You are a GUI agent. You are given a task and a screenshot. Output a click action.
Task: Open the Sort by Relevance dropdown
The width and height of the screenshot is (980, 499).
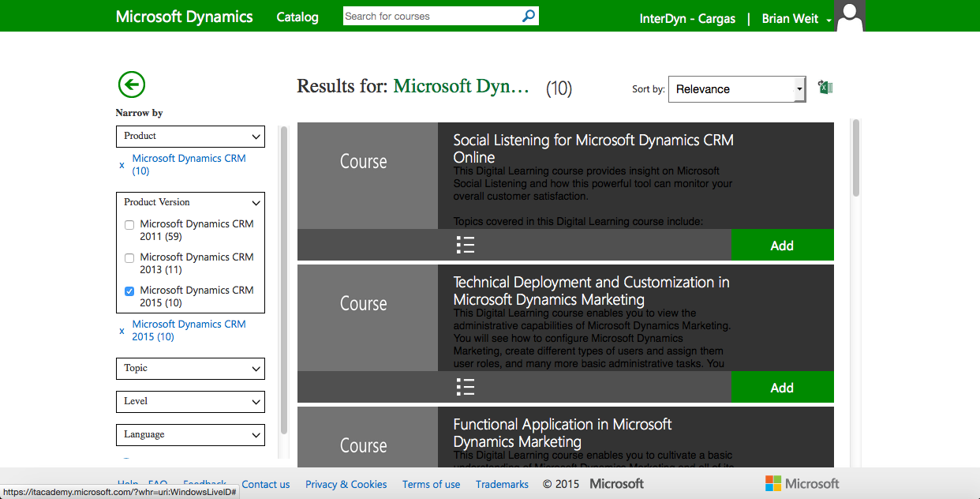pyautogui.click(x=737, y=89)
